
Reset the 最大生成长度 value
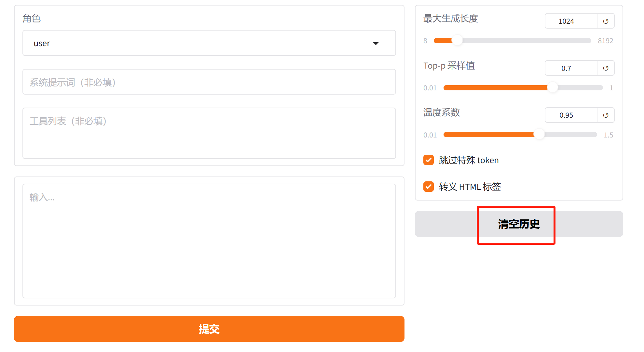coord(606,21)
